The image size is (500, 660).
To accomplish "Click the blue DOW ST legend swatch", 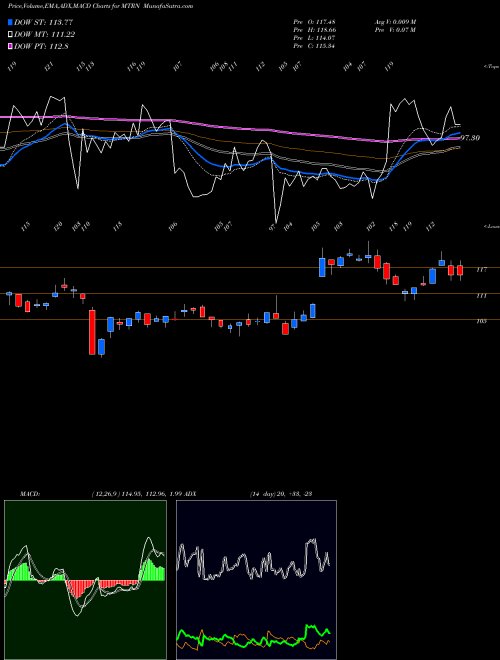I will point(11,22).
